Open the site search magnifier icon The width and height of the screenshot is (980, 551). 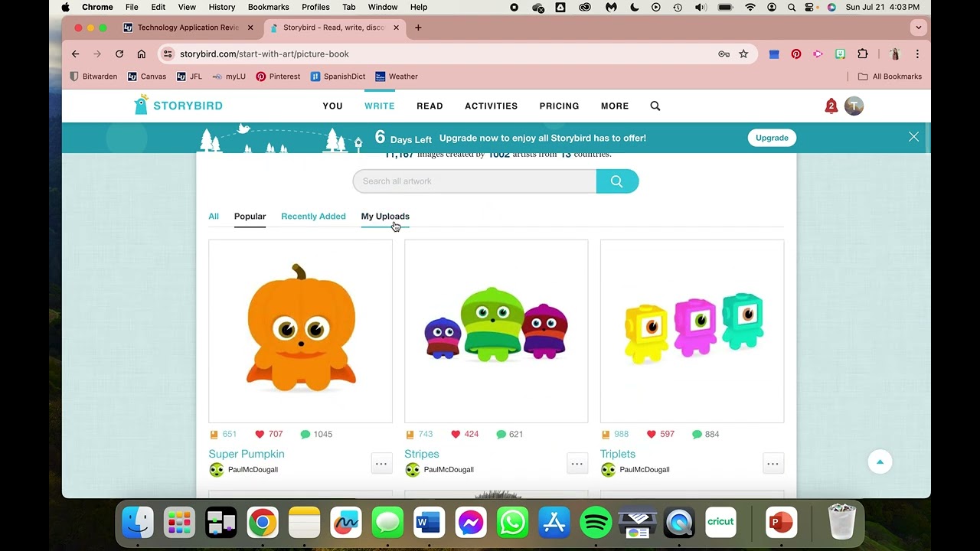pos(655,106)
